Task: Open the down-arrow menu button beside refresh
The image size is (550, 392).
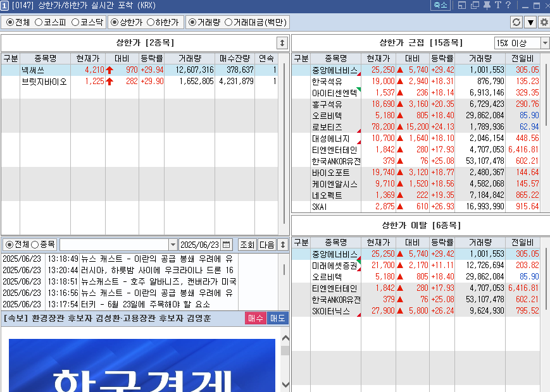Action: coord(530,22)
